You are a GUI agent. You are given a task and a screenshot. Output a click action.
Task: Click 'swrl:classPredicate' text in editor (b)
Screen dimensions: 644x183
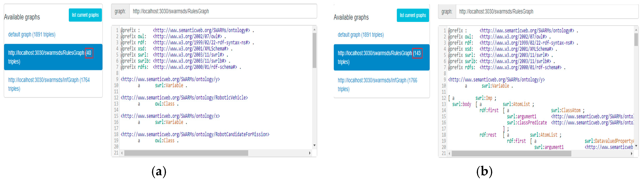(527, 122)
